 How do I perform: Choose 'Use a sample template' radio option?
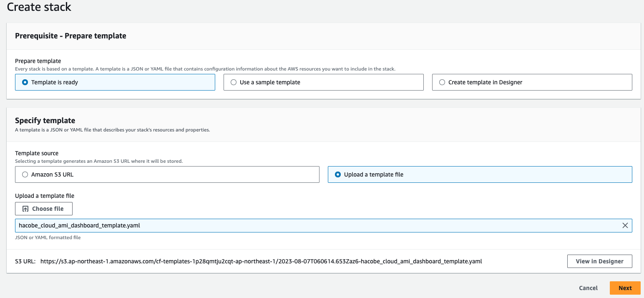click(x=234, y=82)
